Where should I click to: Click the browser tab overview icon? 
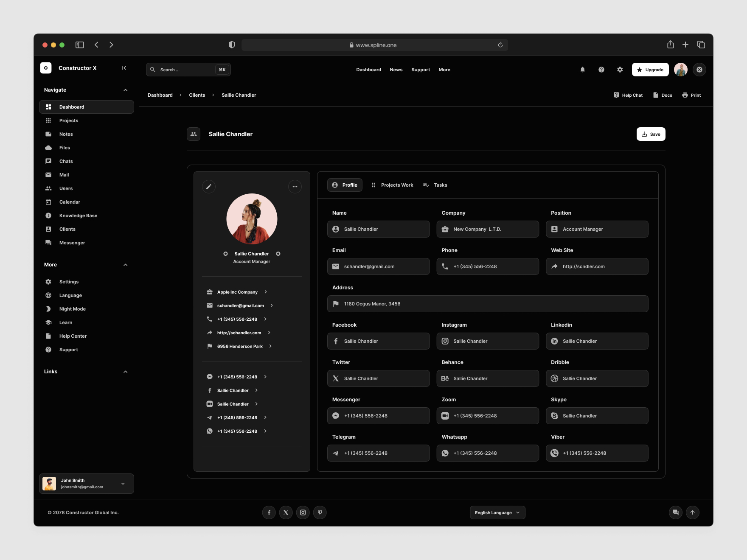pyautogui.click(x=701, y=45)
